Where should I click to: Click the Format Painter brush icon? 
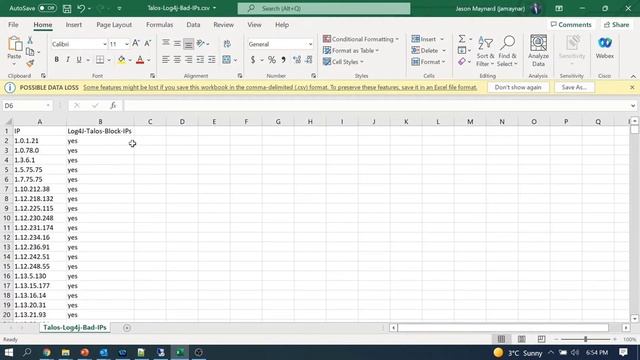30,63
